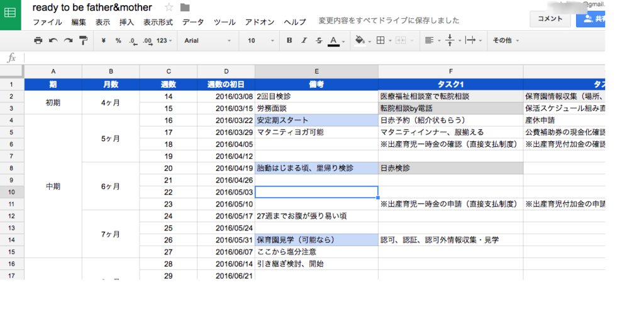Expand horizontal align dropdown arrow
The width and height of the screenshot is (644, 319).
coord(439,41)
